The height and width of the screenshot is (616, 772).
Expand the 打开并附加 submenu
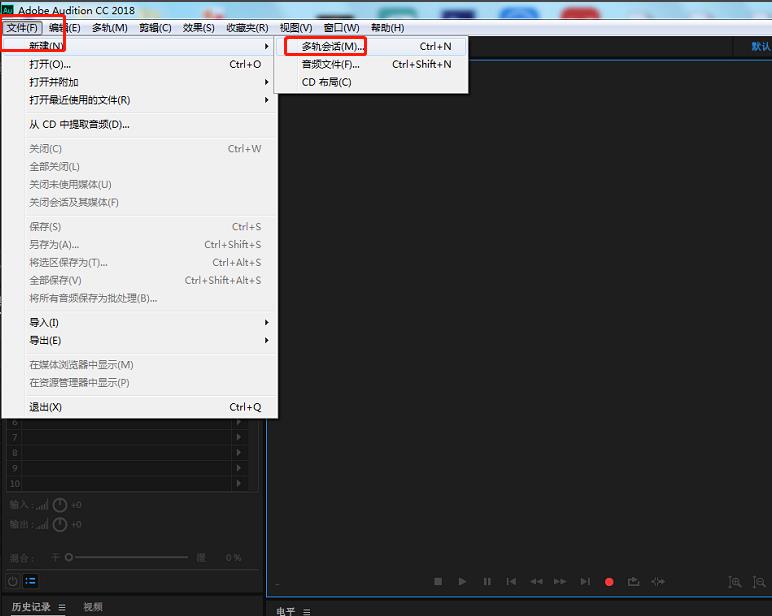pos(140,82)
